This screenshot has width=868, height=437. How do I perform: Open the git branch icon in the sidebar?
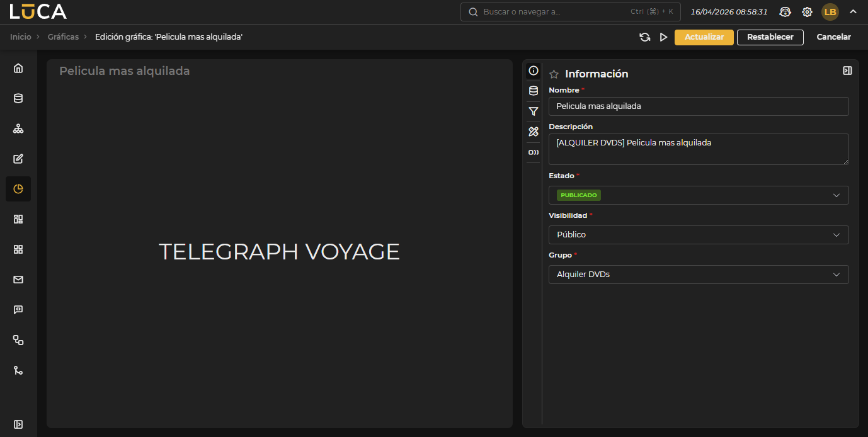tap(18, 370)
